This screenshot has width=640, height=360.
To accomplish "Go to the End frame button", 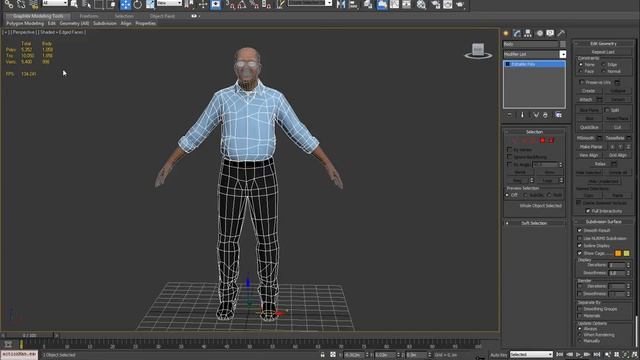I will (x=597, y=355).
